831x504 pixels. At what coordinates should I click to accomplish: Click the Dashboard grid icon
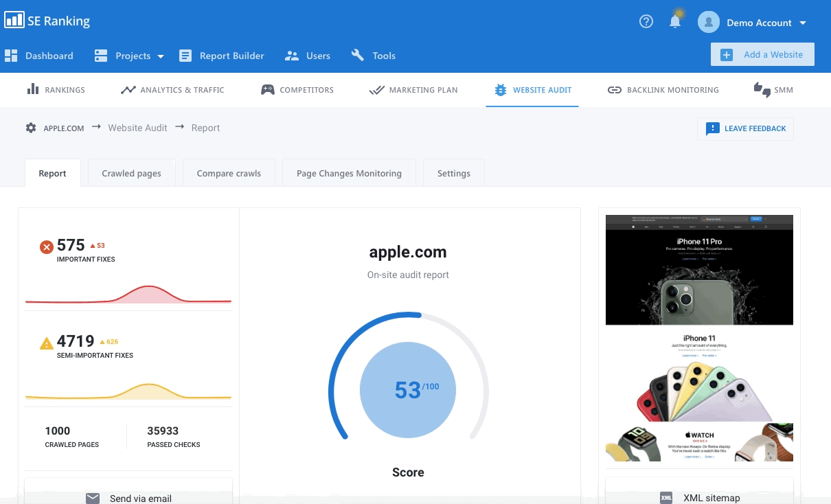tap(11, 56)
